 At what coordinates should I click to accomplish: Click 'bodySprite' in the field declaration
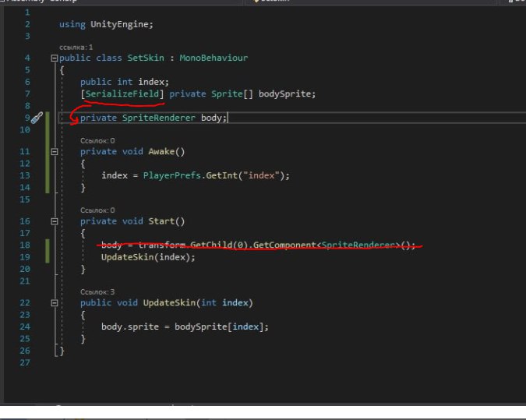coord(284,94)
